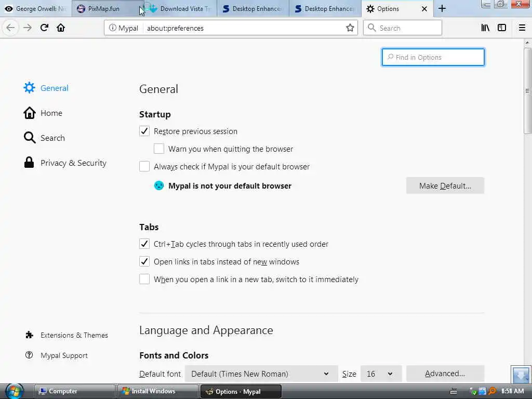Open the Default font dropdown
532x399 pixels.
click(x=261, y=374)
